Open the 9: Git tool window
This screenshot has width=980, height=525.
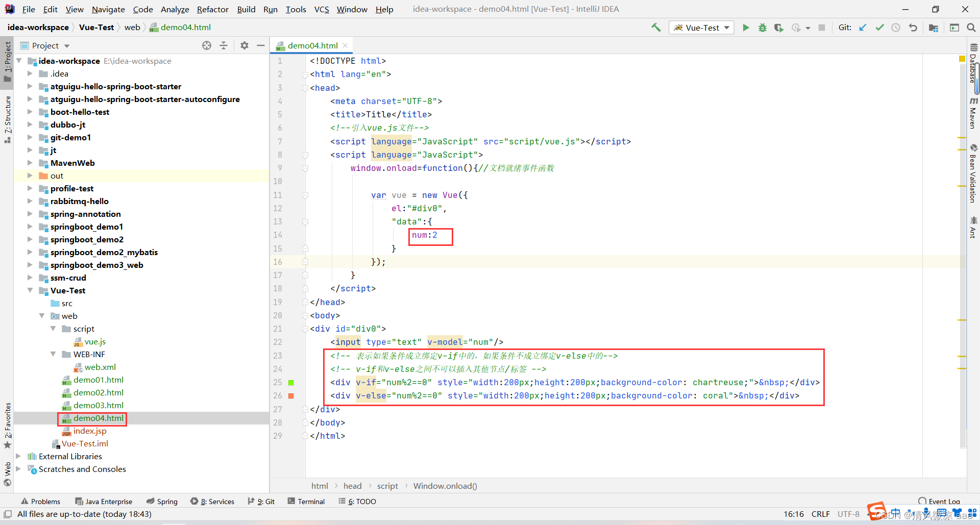click(261, 502)
